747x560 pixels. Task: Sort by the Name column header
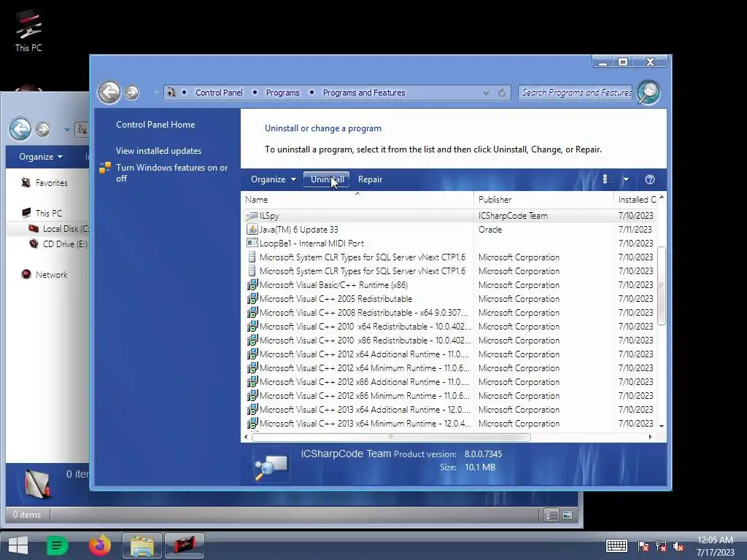tap(357, 200)
